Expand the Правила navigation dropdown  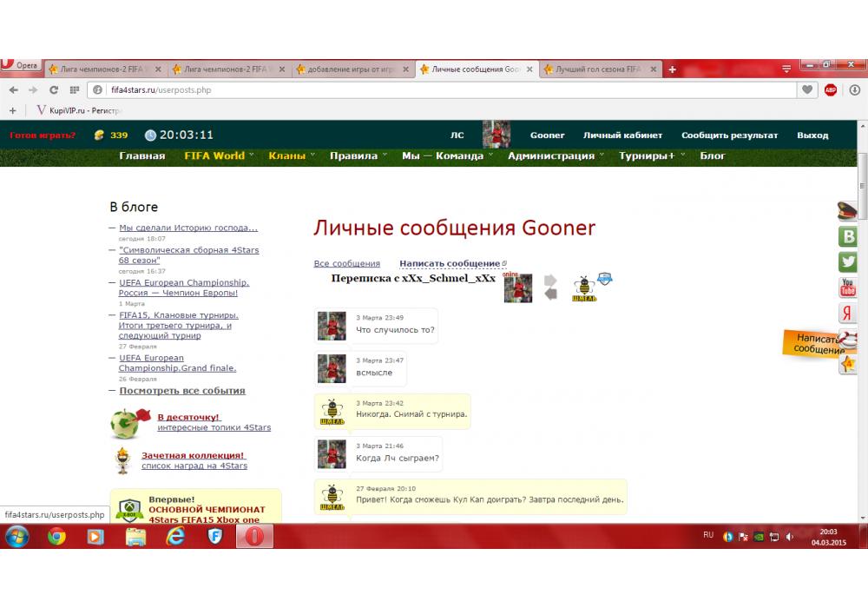(x=358, y=156)
